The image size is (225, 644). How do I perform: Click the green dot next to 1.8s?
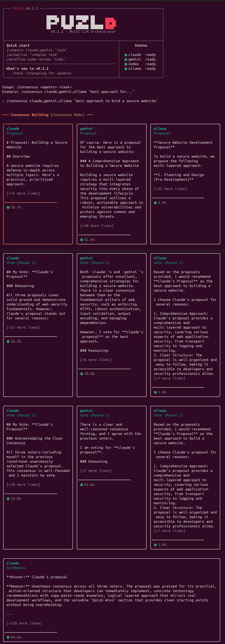tap(155, 392)
